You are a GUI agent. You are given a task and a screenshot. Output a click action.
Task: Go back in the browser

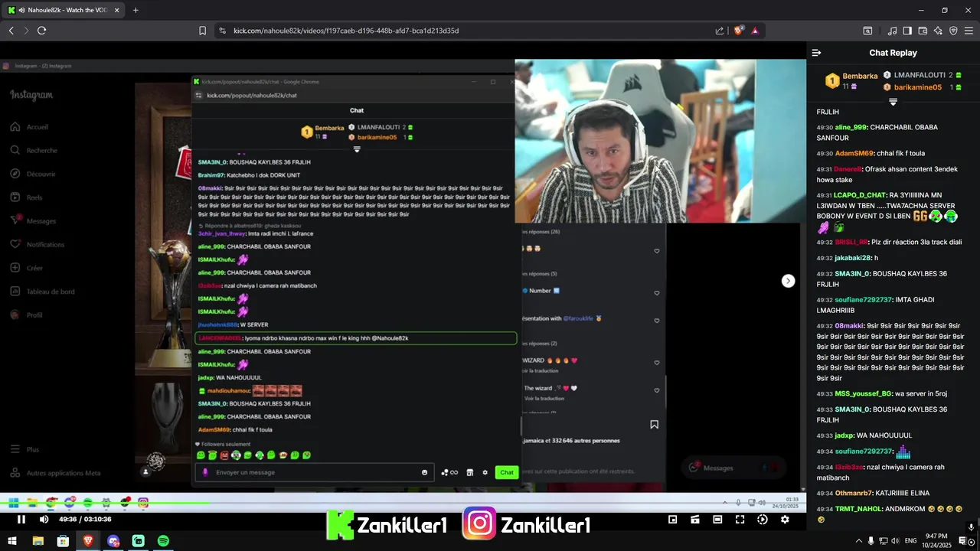[x=11, y=31]
